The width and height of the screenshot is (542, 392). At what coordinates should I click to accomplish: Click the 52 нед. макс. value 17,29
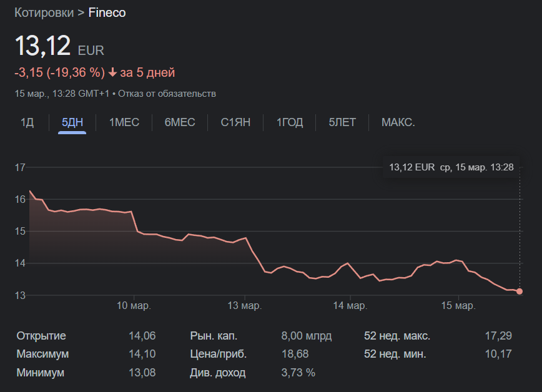[x=498, y=336]
